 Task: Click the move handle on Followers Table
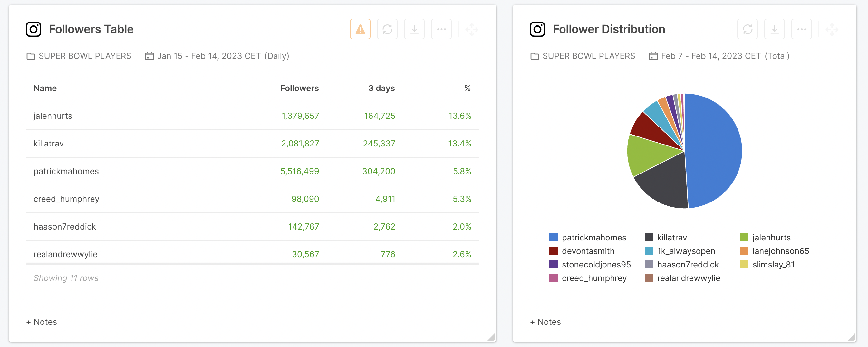coord(471,30)
